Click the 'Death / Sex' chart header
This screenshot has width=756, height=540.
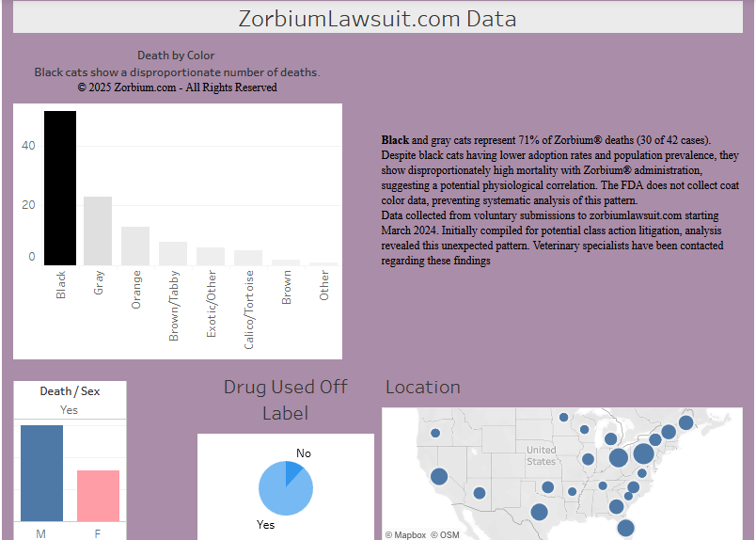[70, 391]
